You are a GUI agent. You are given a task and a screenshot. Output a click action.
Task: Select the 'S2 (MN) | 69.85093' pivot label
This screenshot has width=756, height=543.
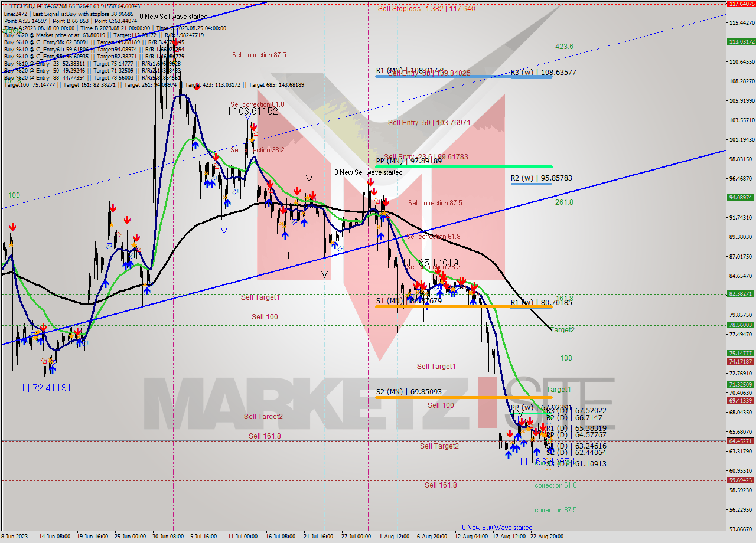tap(409, 391)
